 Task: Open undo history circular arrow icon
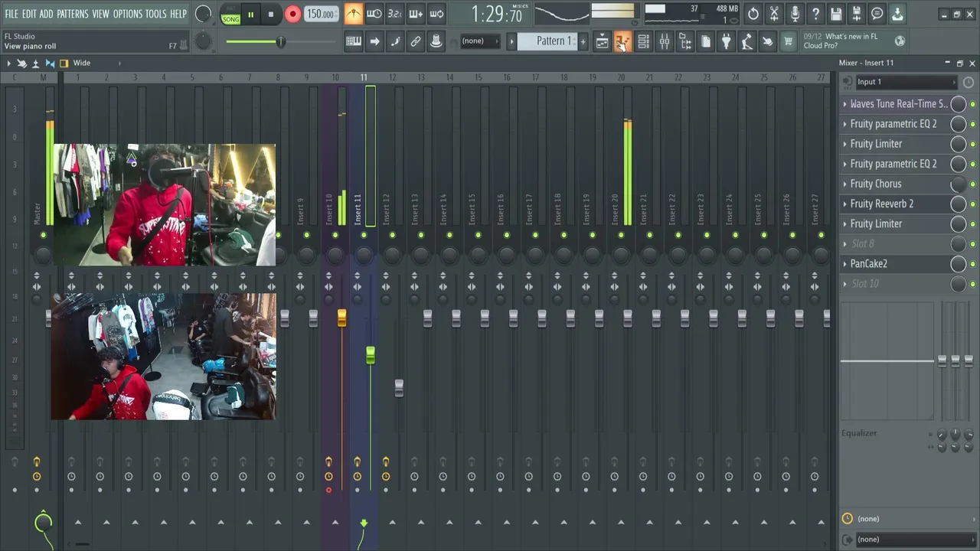pyautogui.click(x=753, y=14)
